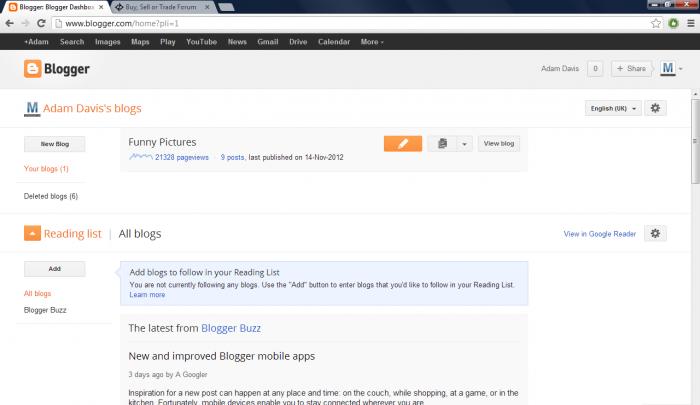The width and height of the screenshot is (700, 405).
Task: Click the New Blog button
Action: (x=54, y=144)
